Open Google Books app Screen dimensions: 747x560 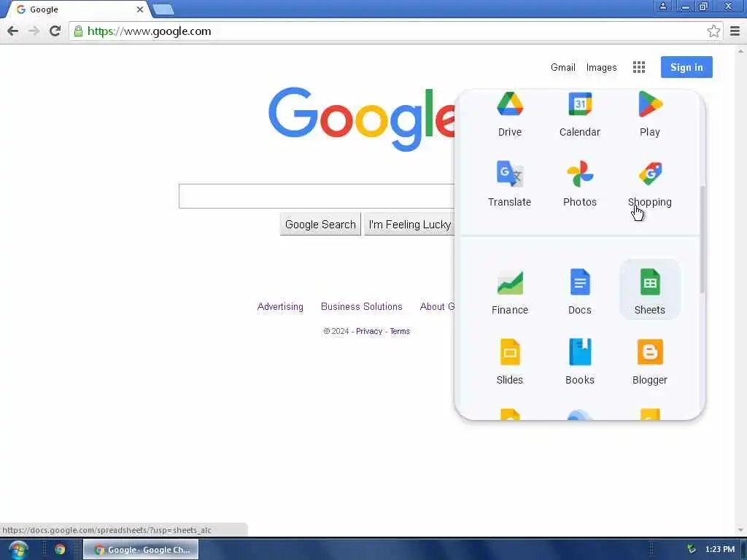click(x=580, y=361)
